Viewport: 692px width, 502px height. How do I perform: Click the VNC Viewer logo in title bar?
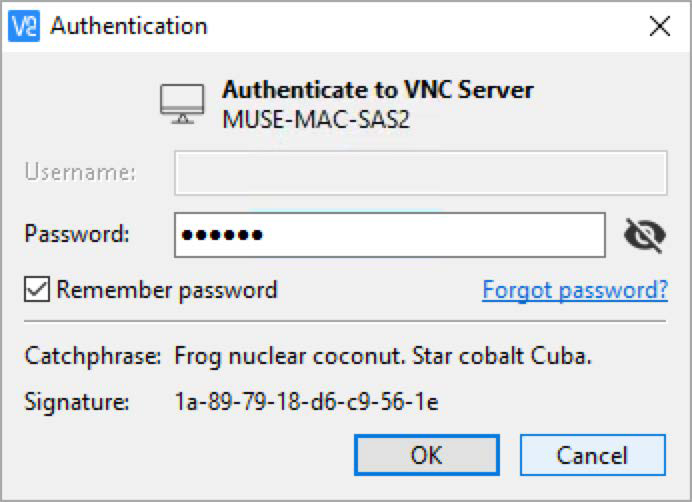tap(24, 26)
